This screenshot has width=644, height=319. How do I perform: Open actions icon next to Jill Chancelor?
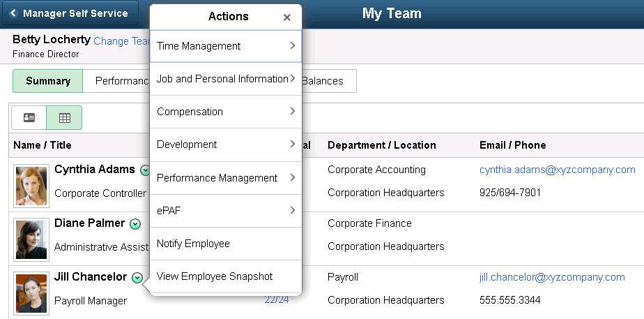tap(137, 278)
